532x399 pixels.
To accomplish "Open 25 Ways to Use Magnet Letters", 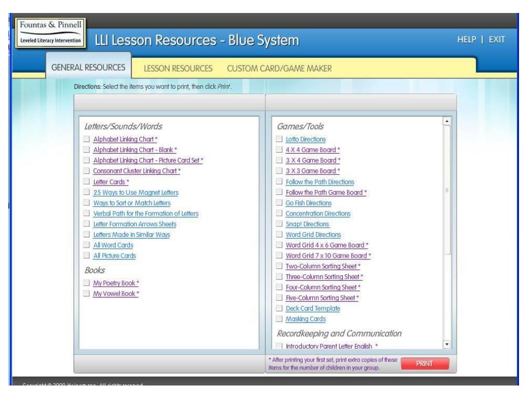I will (x=136, y=192).
